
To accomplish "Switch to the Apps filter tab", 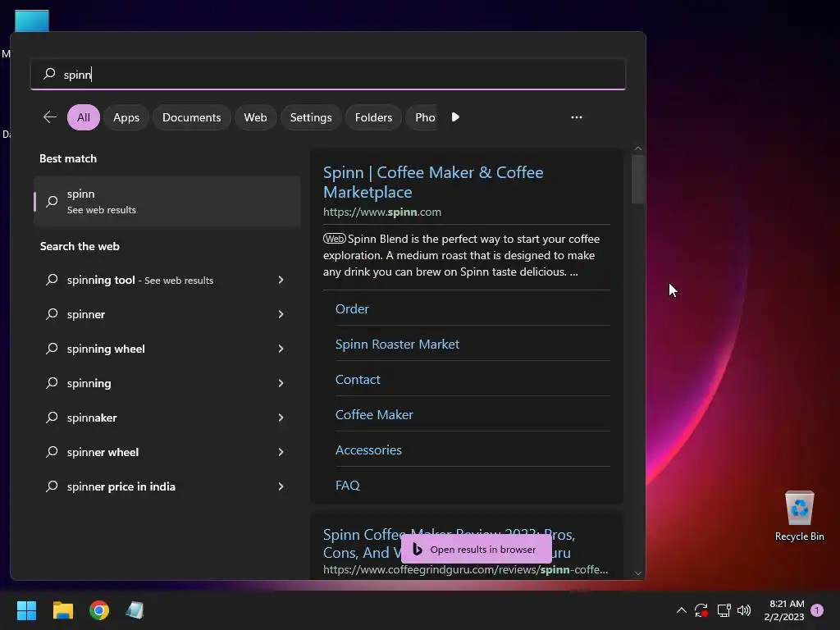I will click(126, 117).
